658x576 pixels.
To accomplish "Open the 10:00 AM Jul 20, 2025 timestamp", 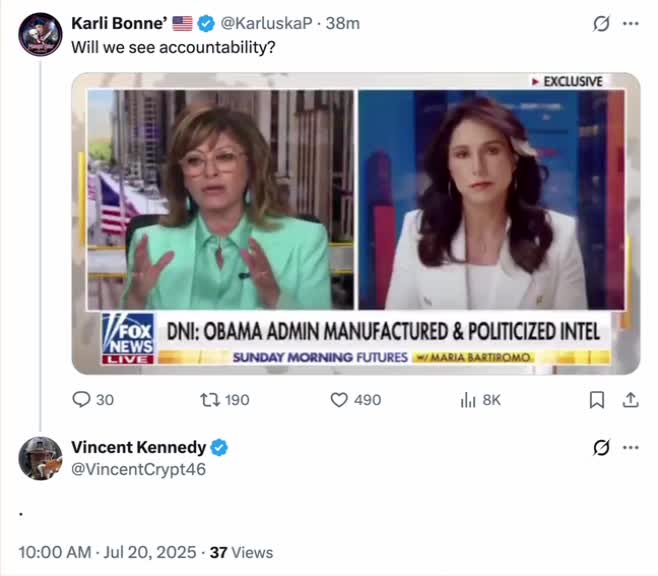I will (105, 552).
